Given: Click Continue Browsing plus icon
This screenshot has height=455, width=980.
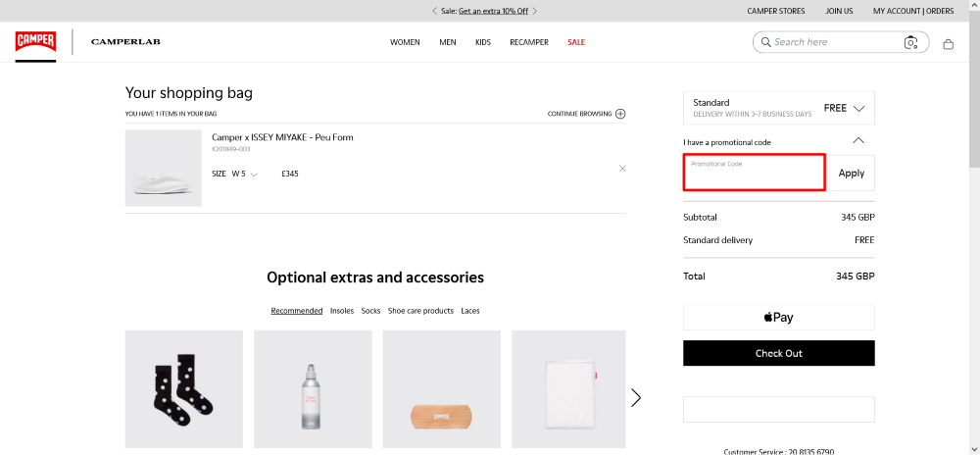Looking at the screenshot, I should coord(620,114).
